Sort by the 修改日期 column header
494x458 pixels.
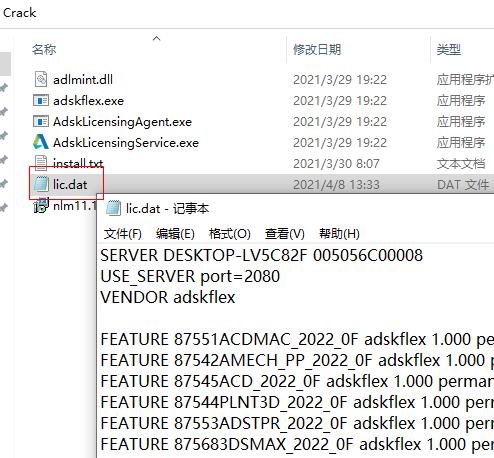[317, 50]
